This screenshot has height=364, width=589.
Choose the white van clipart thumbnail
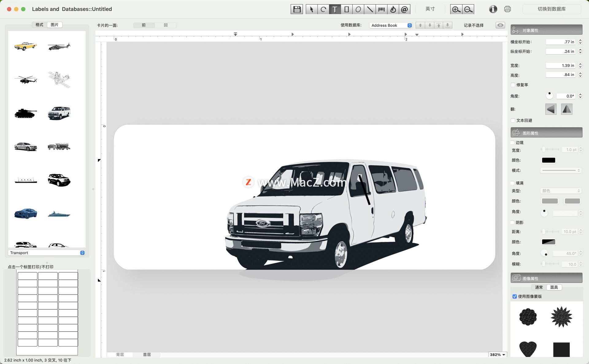pos(59,113)
